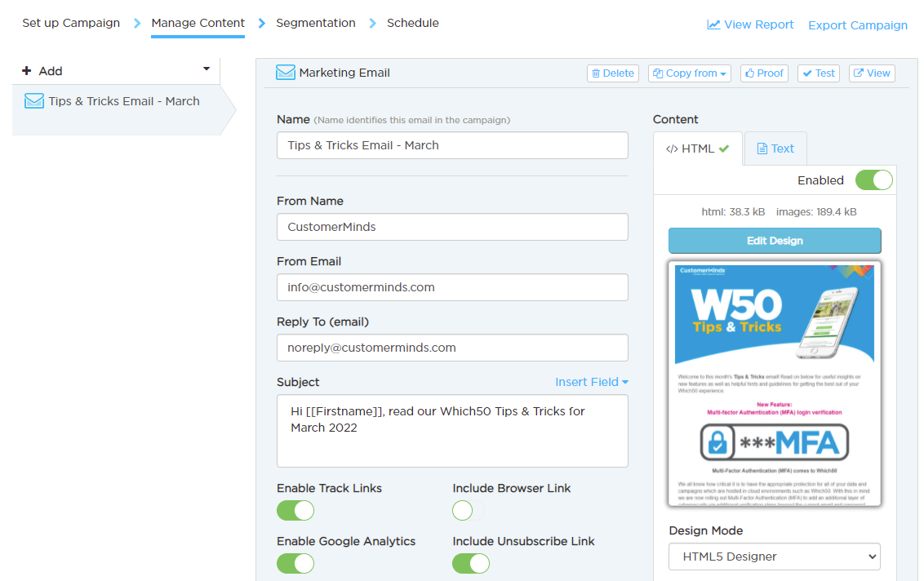Toggle the Enabled content switch

pyautogui.click(x=874, y=180)
